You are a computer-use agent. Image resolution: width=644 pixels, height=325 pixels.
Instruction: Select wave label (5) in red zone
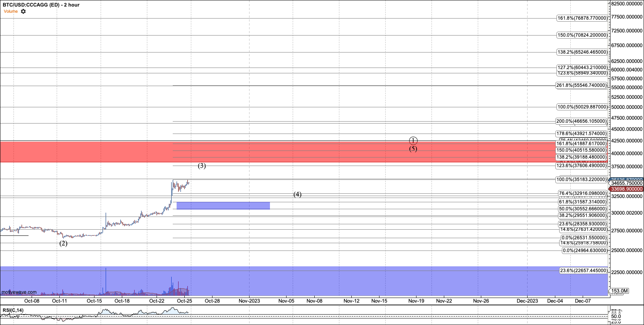[413, 149]
